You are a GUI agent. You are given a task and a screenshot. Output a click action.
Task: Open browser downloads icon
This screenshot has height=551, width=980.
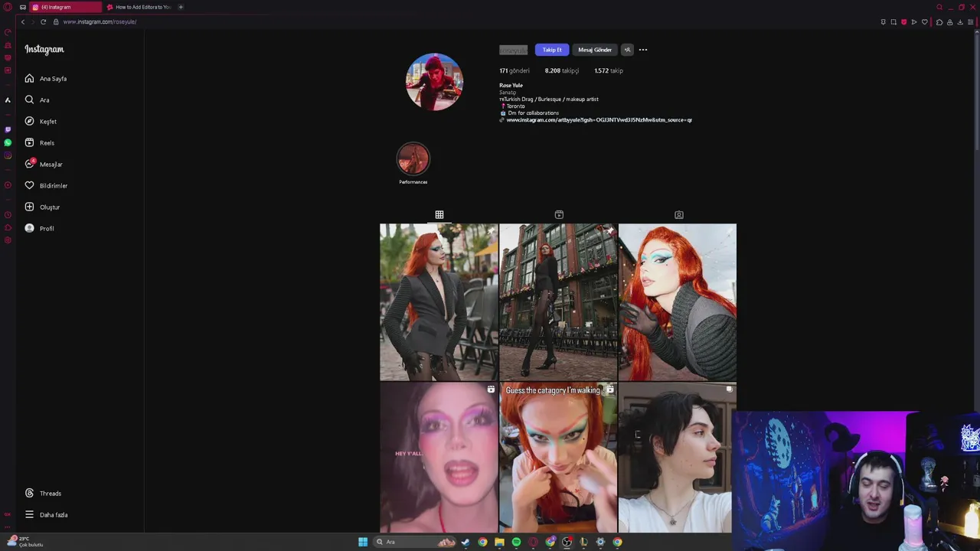coord(960,22)
